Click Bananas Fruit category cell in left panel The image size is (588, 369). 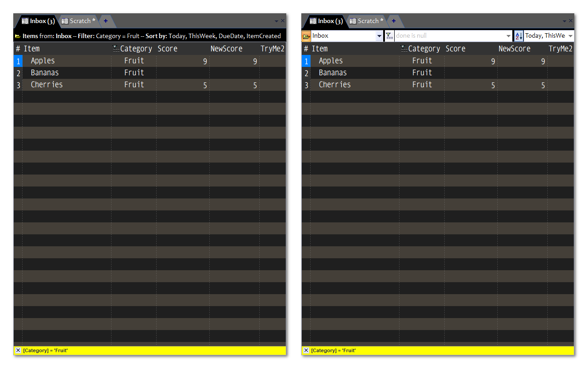coord(134,73)
